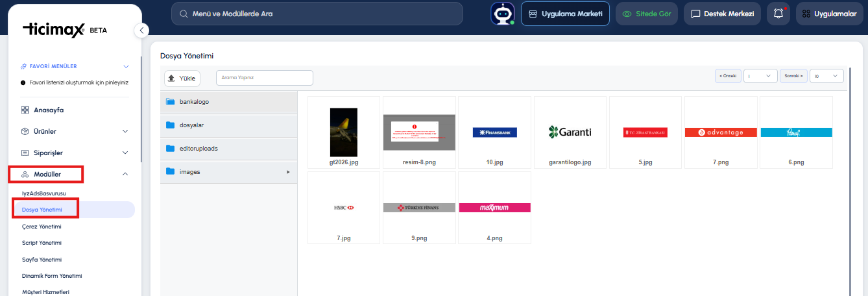Click the Arama Yapınız search field
Viewport: 868px width, 296px height.
tap(265, 78)
